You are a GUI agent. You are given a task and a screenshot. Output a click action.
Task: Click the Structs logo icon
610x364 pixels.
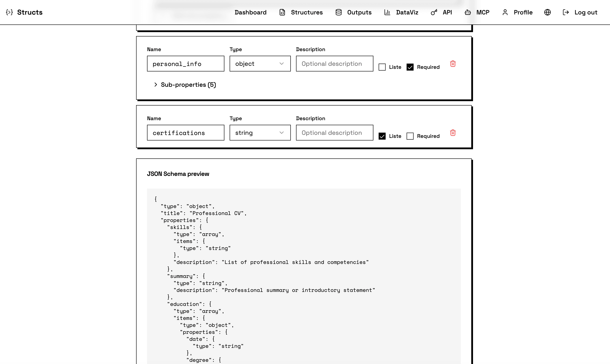10,12
